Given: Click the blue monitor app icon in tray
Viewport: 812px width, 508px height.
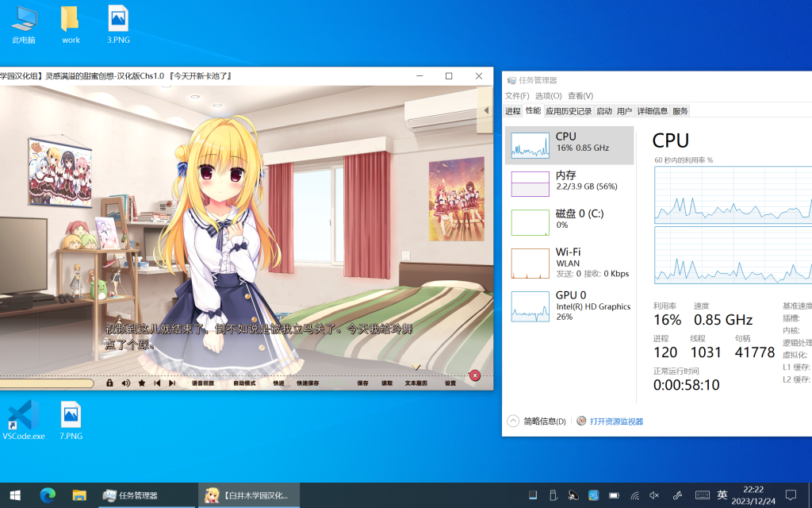Looking at the screenshot, I should point(593,495).
